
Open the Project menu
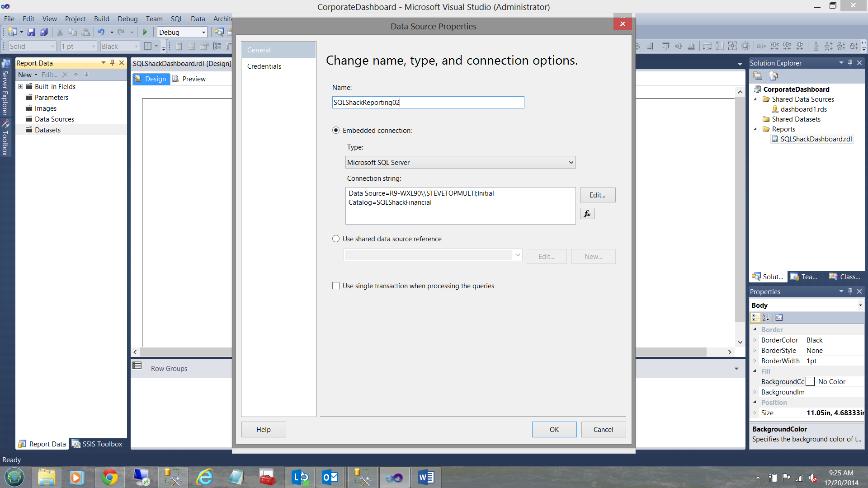[75, 19]
